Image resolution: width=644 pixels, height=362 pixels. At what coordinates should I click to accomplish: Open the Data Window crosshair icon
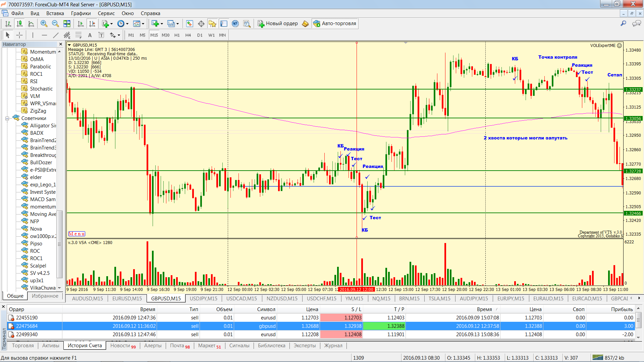tap(201, 23)
